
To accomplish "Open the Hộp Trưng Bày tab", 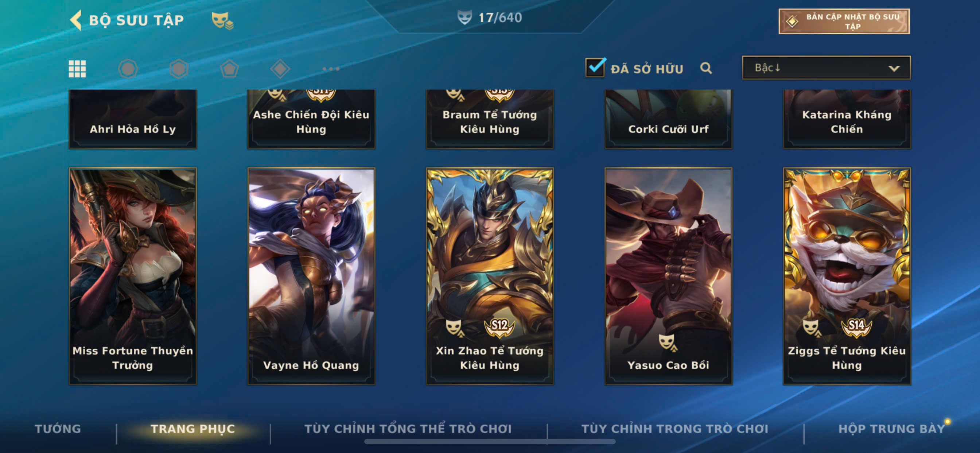I will click(x=891, y=429).
